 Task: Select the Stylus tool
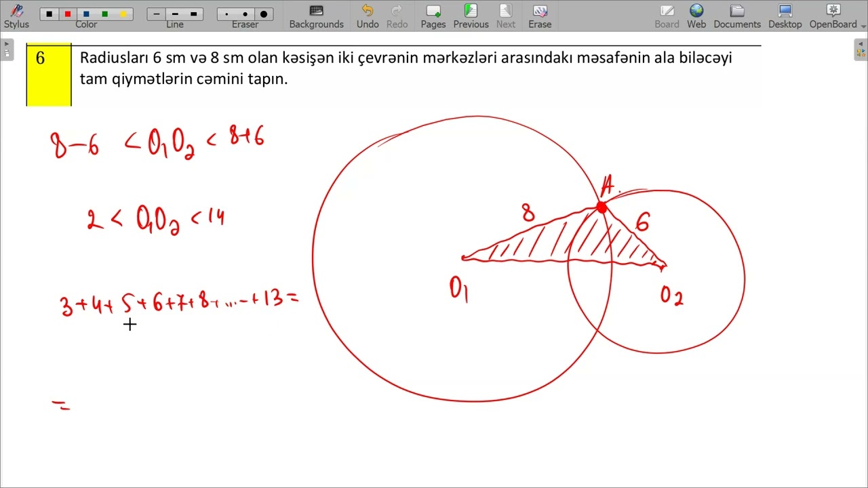(x=16, y=16)
